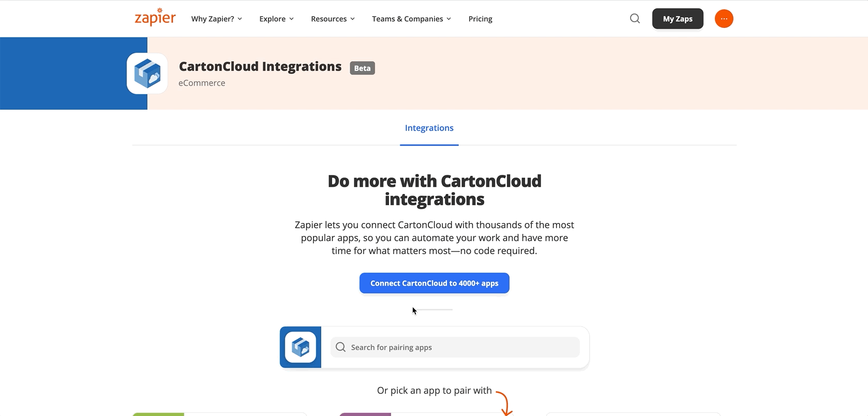Viewport: 868px width, 416px height.
Task: Click the eCommerce category label
Action: 202,83
